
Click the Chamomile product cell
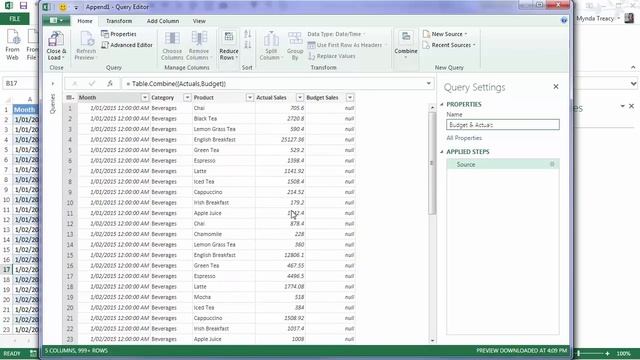(224, 234)
